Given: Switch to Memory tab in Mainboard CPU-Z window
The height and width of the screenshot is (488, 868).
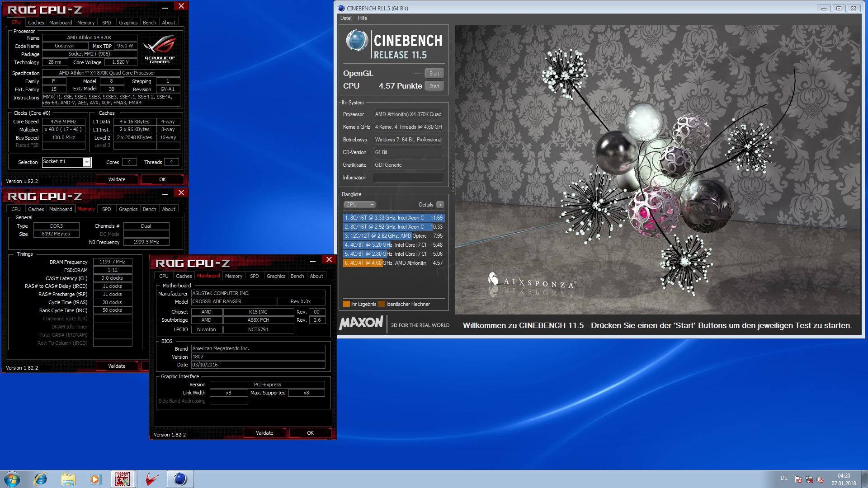Looking at the screenshot, I should 234,276.
